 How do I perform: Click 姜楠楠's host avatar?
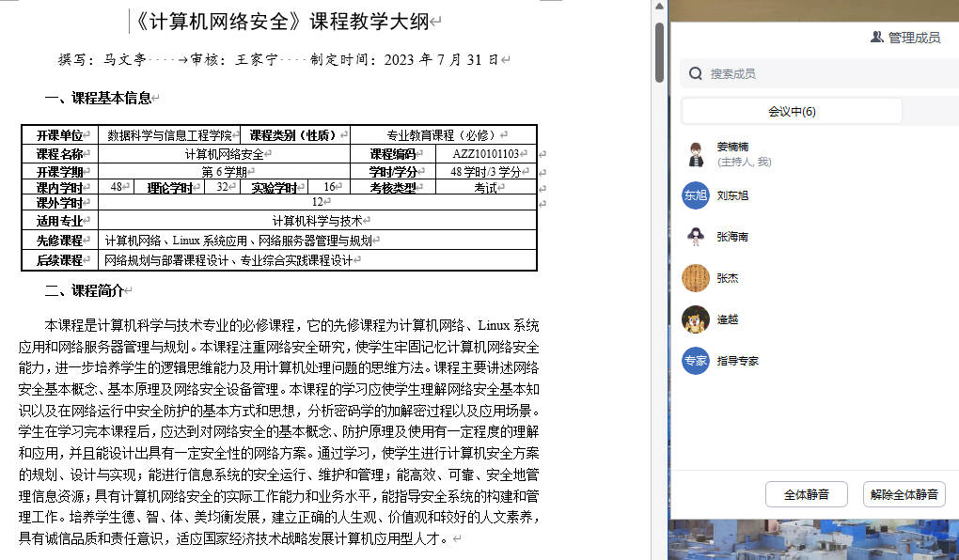(695, 154)
